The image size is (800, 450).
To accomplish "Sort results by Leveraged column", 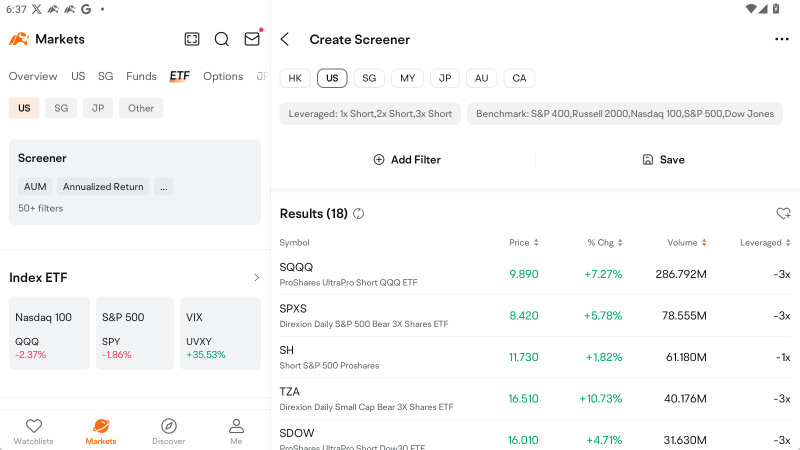I will (x=765, y=243).
